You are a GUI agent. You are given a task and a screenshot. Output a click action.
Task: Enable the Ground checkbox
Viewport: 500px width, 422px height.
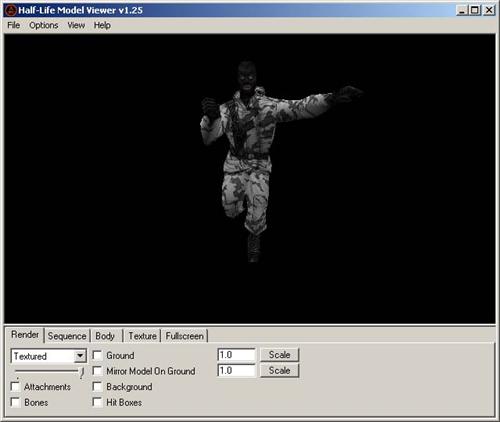point(97,355)
